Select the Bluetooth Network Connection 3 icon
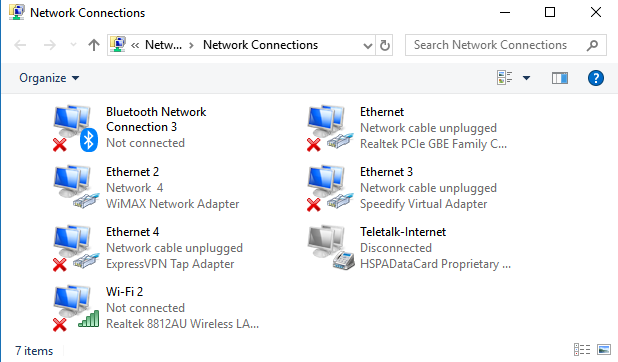The height and width of the screenshot is (362, 618). pos(75,128)
